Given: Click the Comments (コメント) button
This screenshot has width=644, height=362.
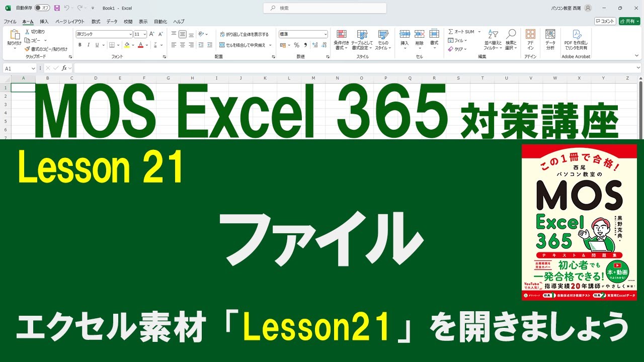Looking at the screenshot, I should click(605, 21).
